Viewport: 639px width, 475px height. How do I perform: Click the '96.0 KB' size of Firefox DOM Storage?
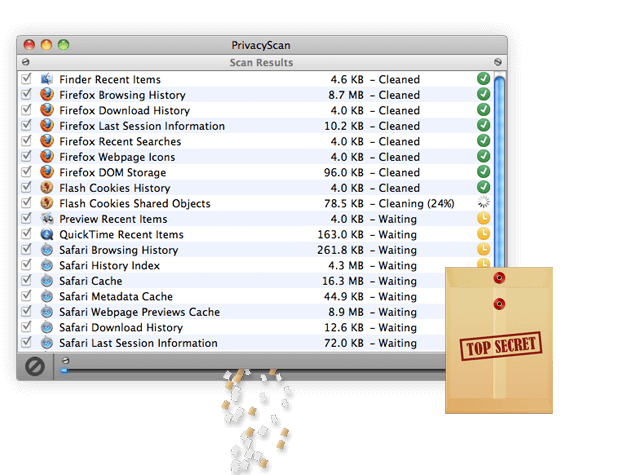(x=344, y=172)
